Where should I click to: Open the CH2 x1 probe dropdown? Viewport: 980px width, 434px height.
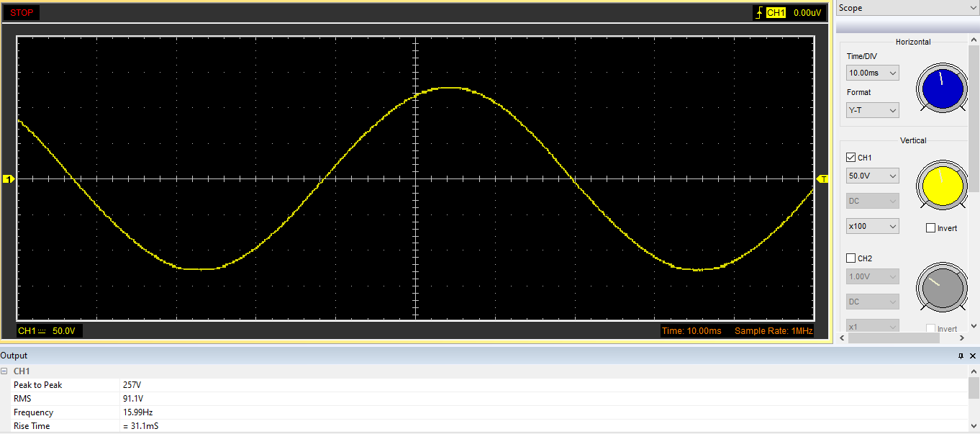[873, 326]
